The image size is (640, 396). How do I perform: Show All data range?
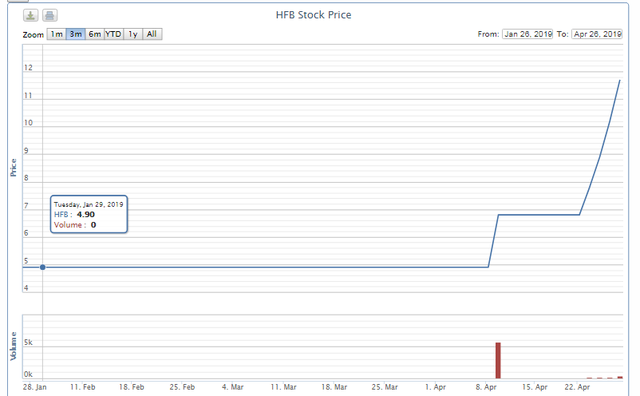(152, 34)
